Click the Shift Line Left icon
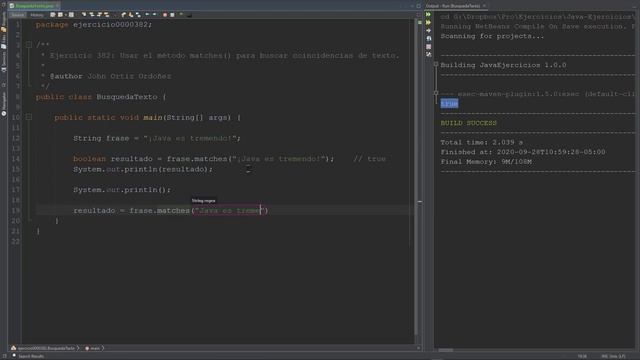Image resolution: width=640 pixels, height=360 pixels. click(x=147, y=15)
